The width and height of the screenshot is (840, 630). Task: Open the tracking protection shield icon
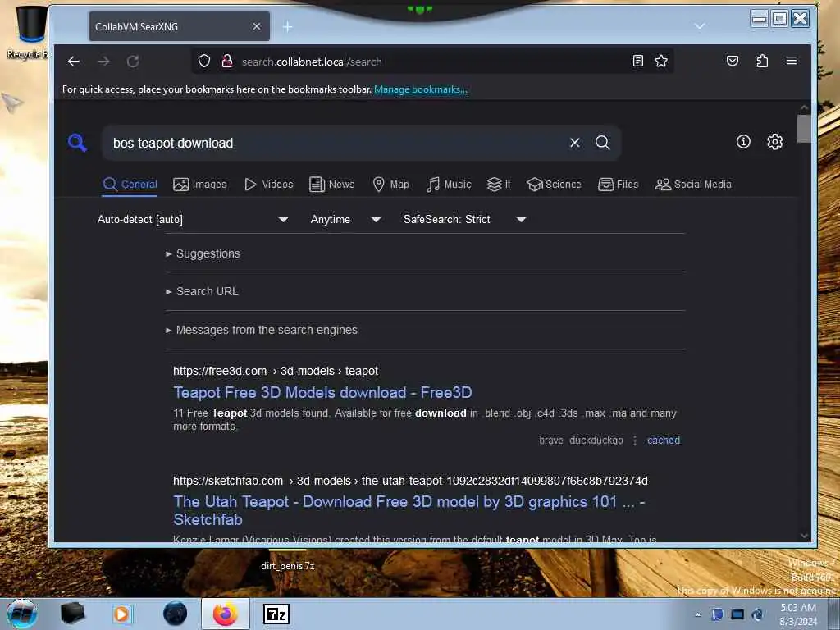click(x=204, y=61)
